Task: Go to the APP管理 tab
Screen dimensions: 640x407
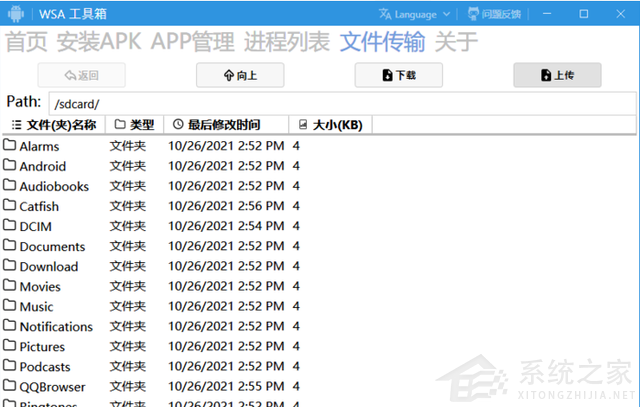Action: click(193, 42)
